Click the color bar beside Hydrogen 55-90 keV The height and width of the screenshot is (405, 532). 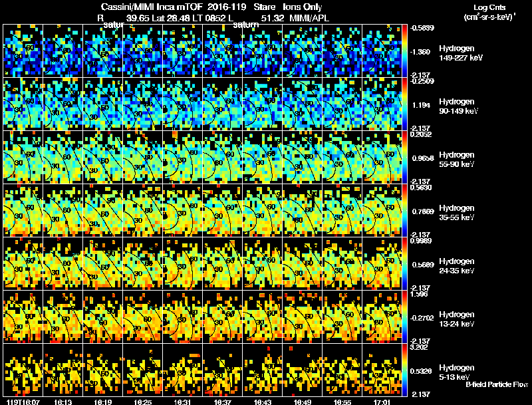pyautogui.click(x=404, y=158)
